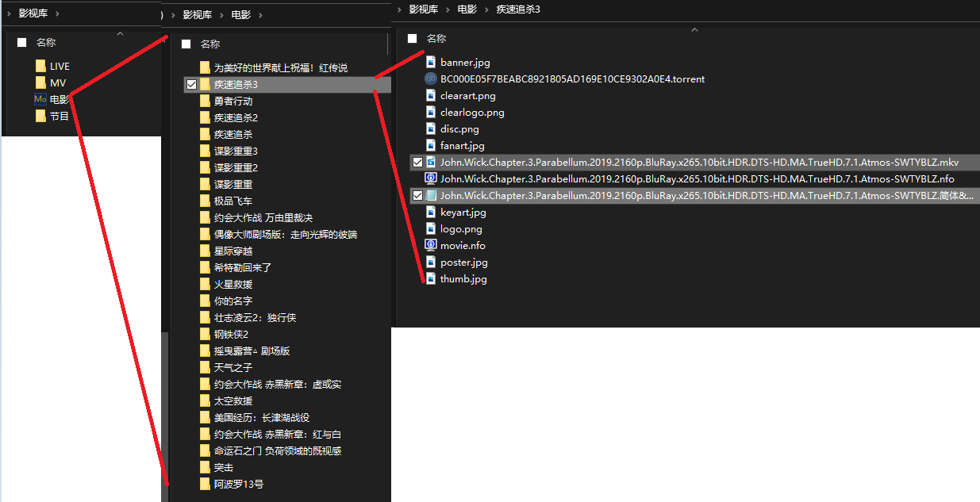
Task: Uncheck the 疾速追杀3 folder checkbox
Action: (x=190, y=84)
